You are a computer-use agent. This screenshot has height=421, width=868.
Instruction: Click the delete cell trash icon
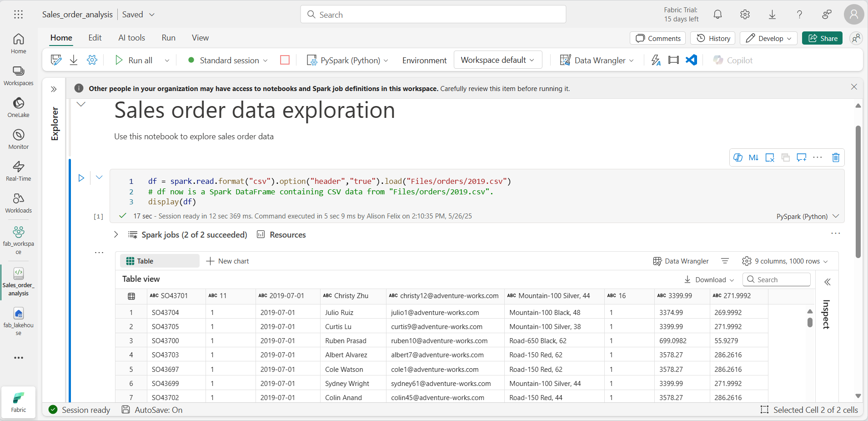click(x=836, y=157)
